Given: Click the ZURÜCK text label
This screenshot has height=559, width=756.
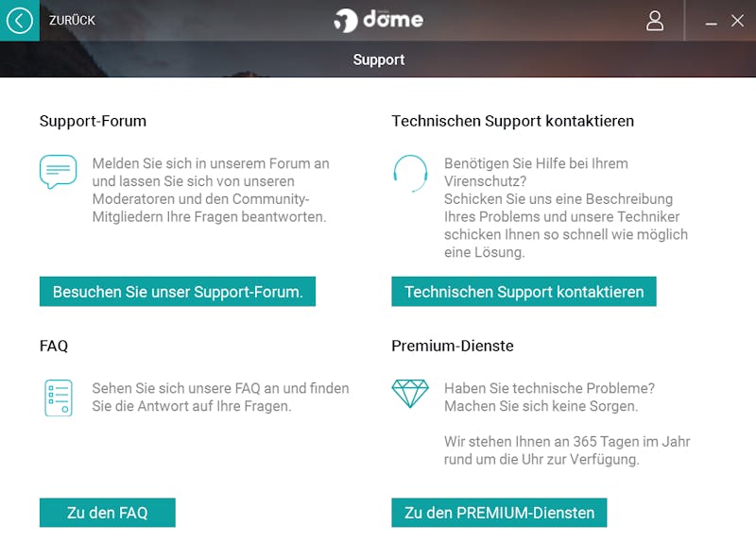Looking at the screenshot, I should click(x=72, y=20).
